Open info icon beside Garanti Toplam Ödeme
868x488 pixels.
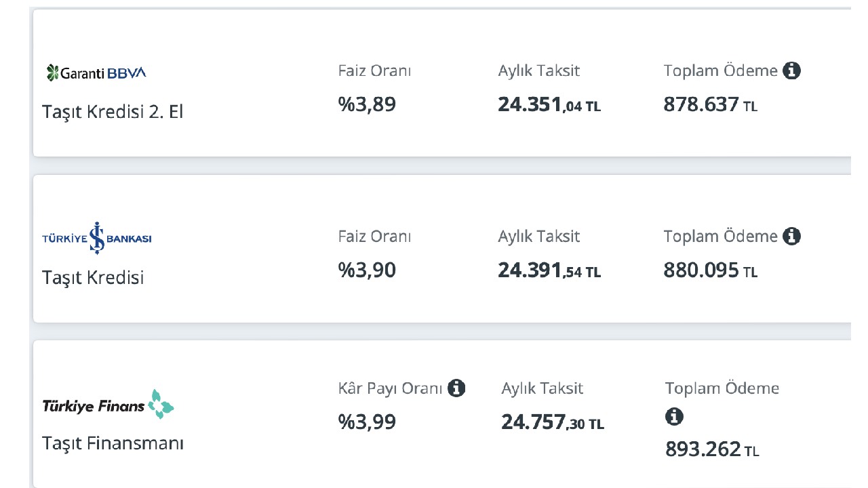(x=791, y=70)
